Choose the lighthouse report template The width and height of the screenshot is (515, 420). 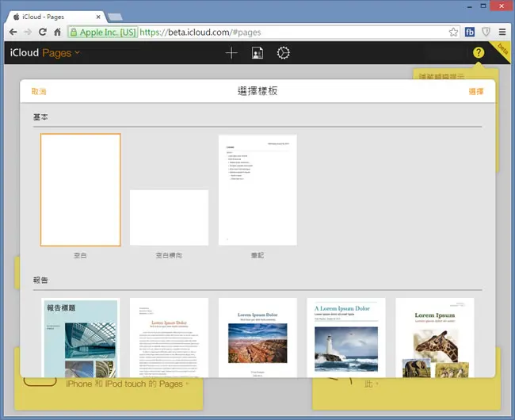tap(346, 338)
